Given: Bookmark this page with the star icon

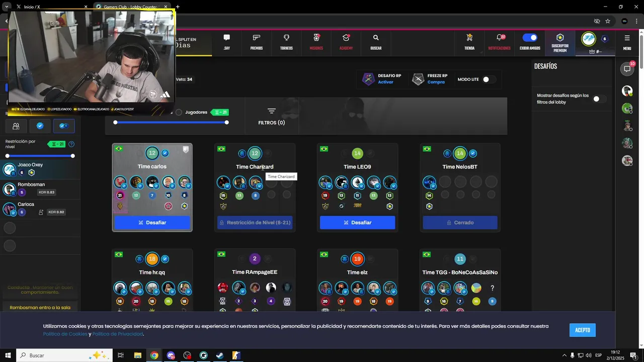Looking at the screenshot, I should point(608,21).
